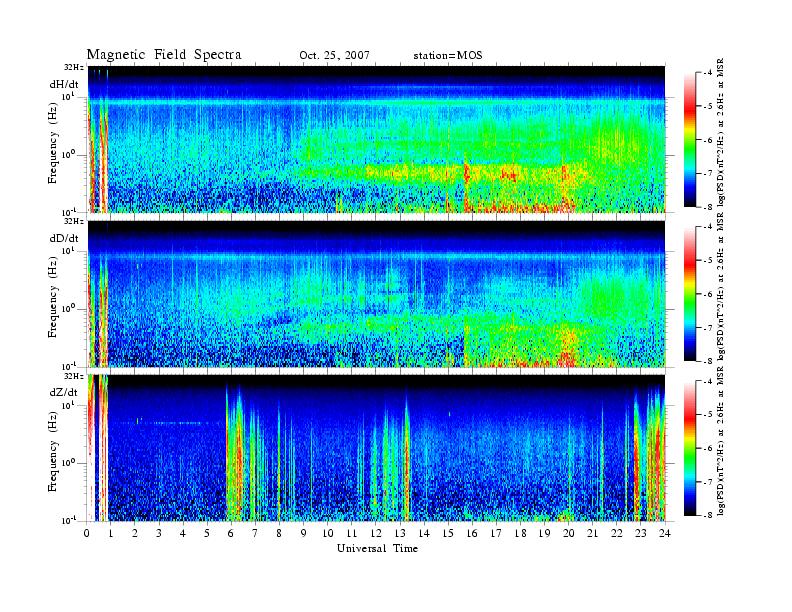Image resolution: width=792 pixels, height=612 pixels.
Task: Click time axis tick label "11"
Action: point(352,534)
